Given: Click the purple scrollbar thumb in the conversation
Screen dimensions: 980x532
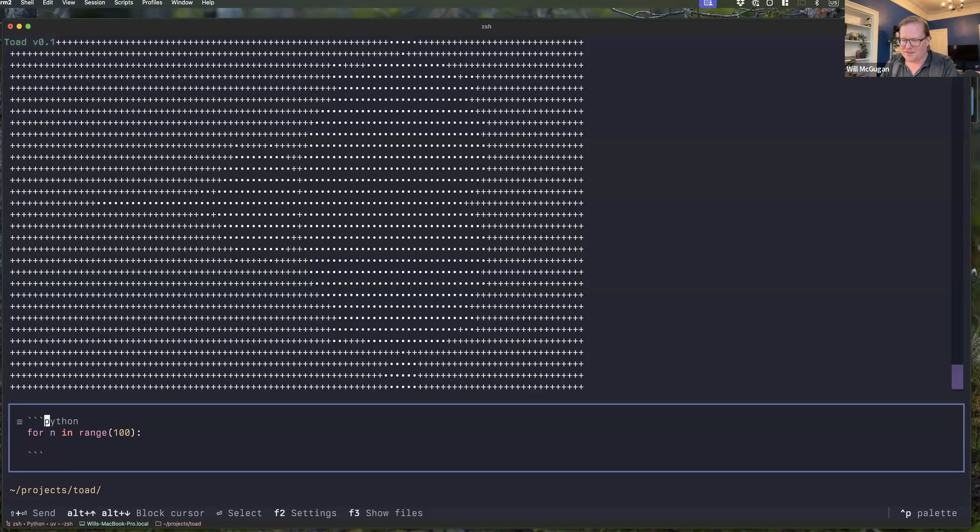Looking at the screenshot, I should [x=957, y=376].
